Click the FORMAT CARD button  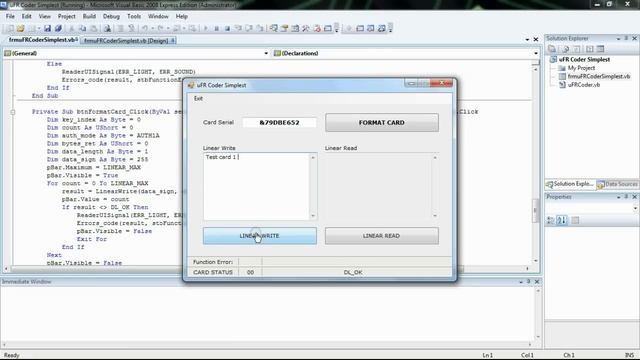click(x=382, y=122)
